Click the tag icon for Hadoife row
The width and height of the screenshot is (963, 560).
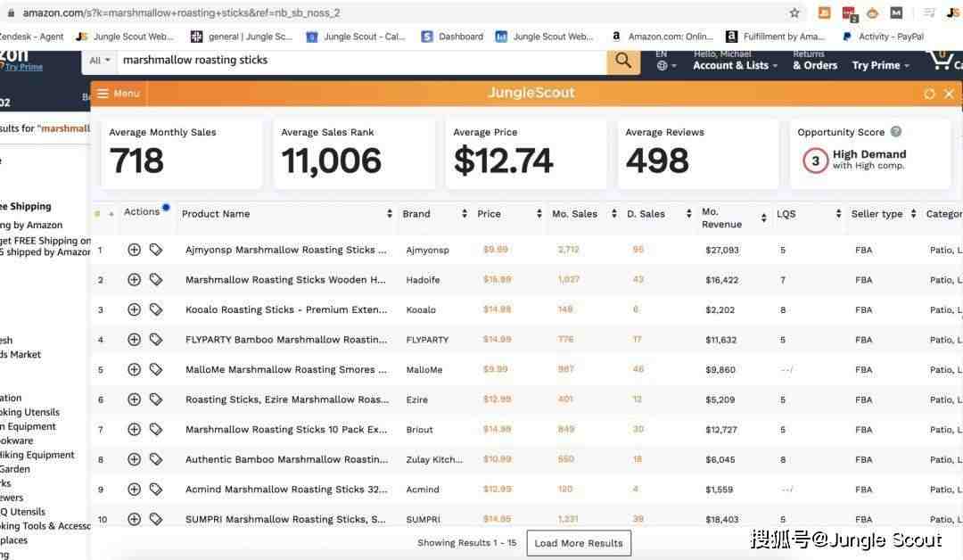click(156, 280)
